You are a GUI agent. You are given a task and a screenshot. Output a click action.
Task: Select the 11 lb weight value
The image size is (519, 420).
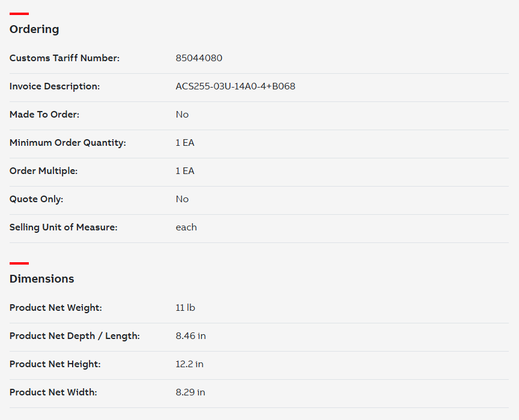185,308
